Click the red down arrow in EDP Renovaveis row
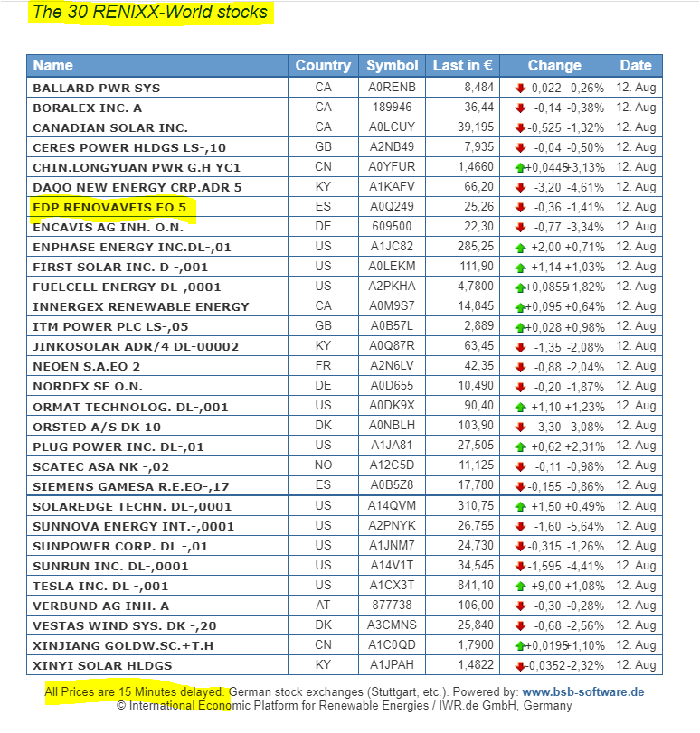 coord(520,207)
